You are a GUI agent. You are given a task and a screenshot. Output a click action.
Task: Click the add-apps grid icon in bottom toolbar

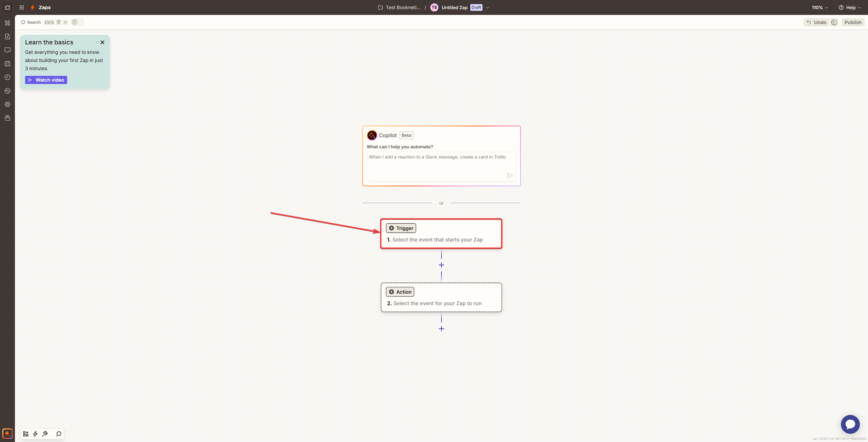[x=26, y=434]
